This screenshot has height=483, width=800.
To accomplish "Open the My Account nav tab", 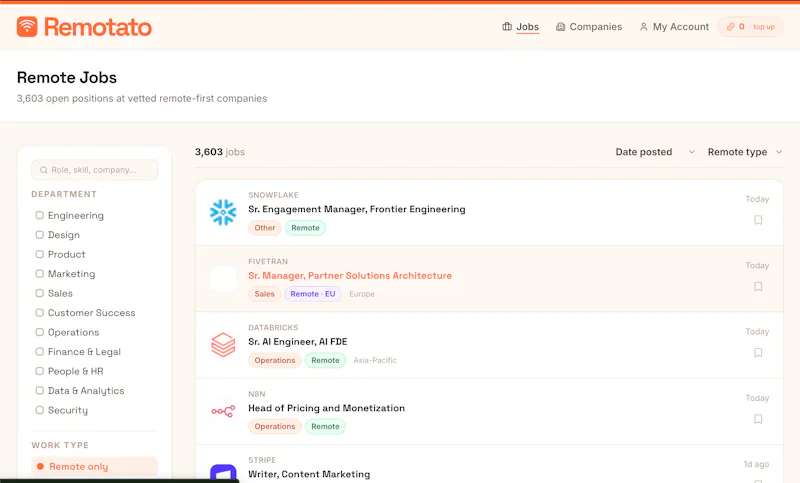I will (x=674, y=27).
